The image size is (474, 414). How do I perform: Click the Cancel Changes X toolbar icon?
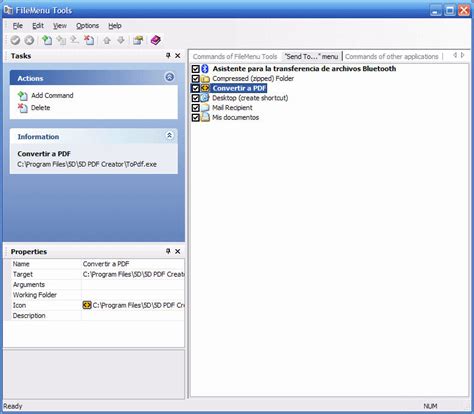29,40
